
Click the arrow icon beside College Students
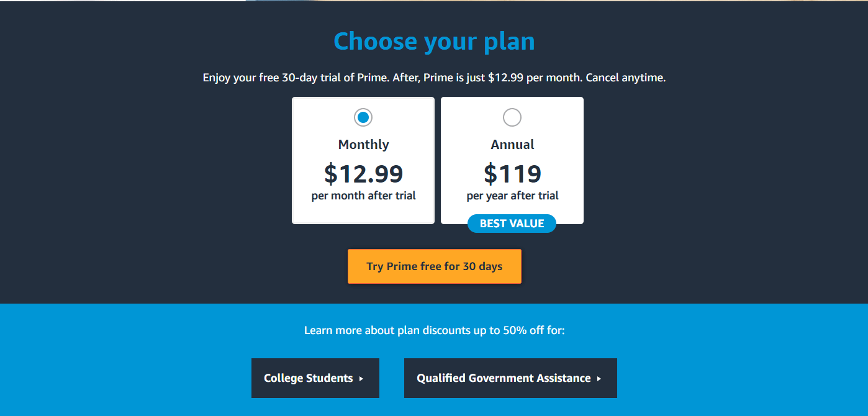(361, 379)
